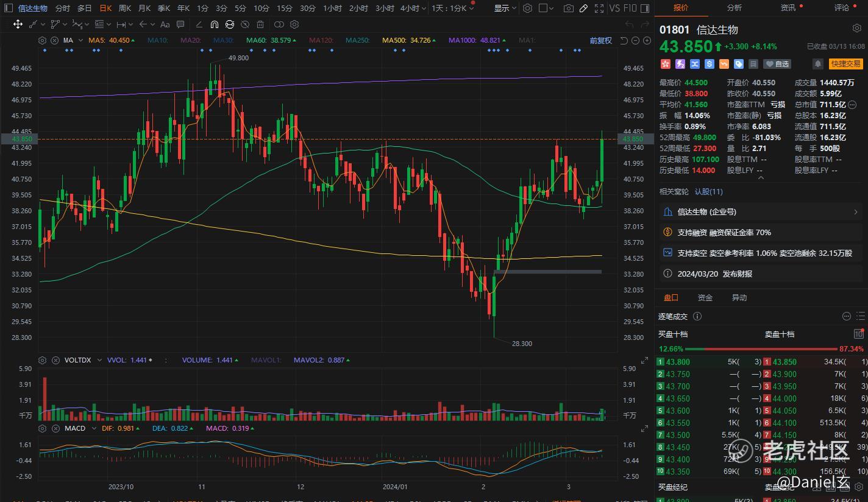868x502 pixels.
Task: Open the 1天:1分K interval dropdown
Action: pos(453,9)
